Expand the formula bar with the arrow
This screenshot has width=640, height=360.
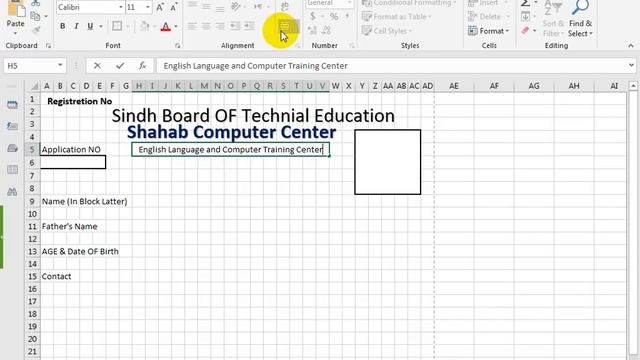point(631,66)
